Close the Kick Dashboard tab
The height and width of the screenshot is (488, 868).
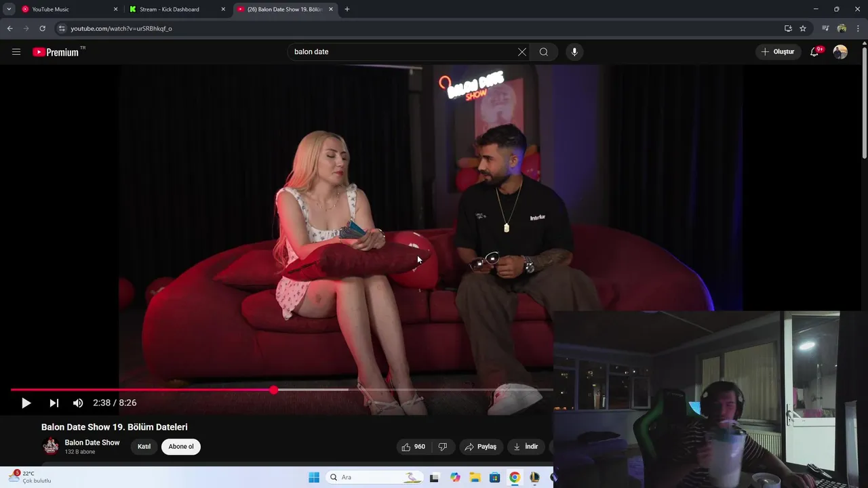223,9
